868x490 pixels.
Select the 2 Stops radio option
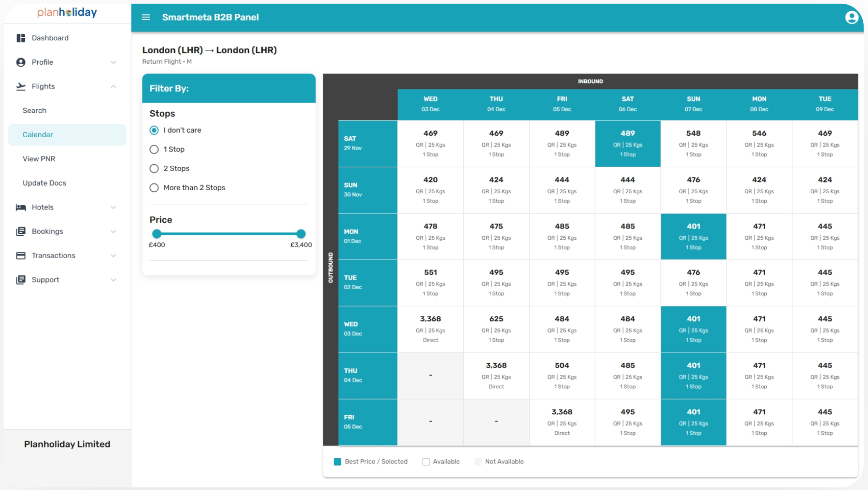pos(154,168)
